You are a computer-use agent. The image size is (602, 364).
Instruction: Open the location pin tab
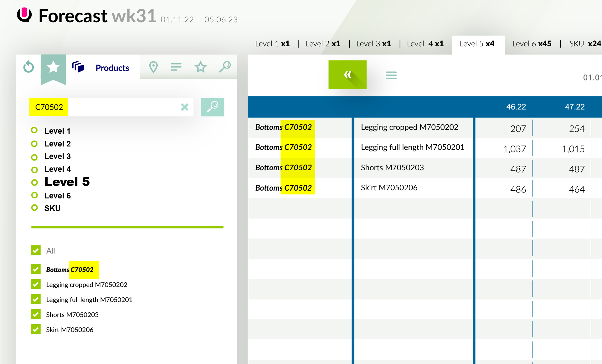coord(153,67)
